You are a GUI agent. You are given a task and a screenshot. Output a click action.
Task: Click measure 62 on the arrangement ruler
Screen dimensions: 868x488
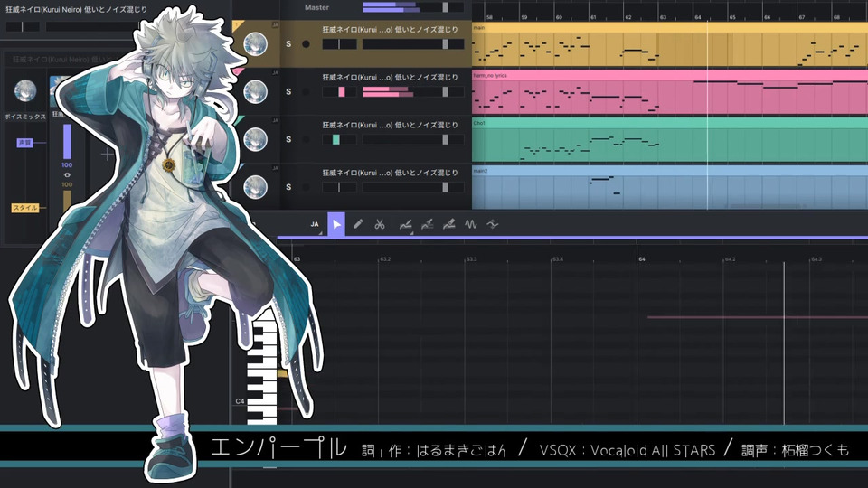[628, 17]
